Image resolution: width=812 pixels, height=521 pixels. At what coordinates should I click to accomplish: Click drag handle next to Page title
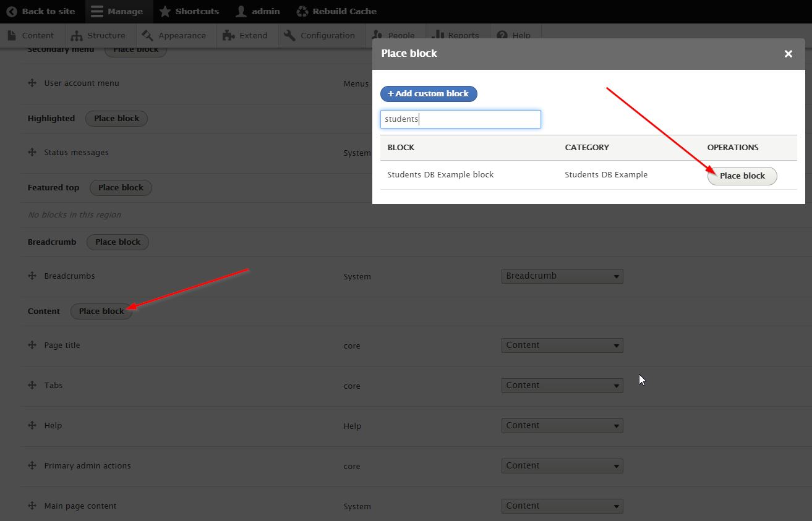(32, 345)
